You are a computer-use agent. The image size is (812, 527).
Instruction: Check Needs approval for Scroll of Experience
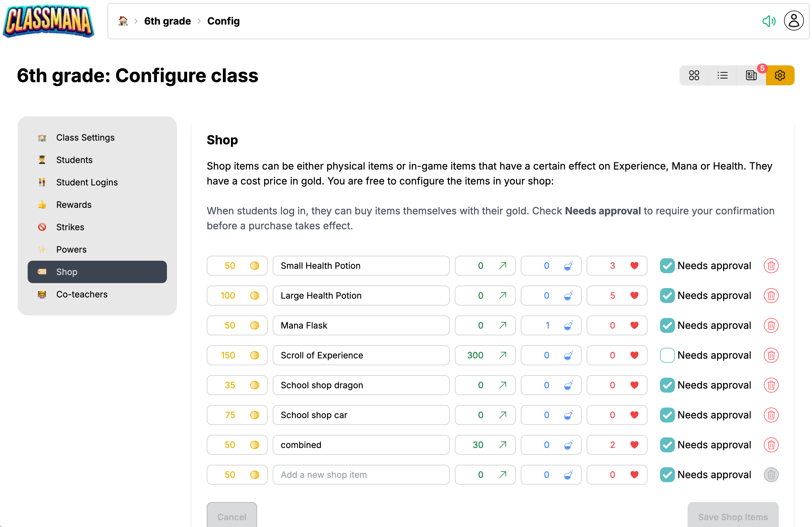coord(667,355)
